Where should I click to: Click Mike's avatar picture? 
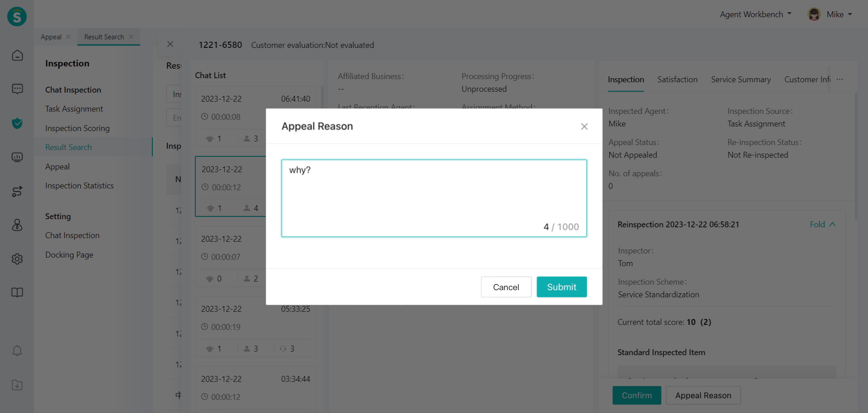[x=814, y=14]
